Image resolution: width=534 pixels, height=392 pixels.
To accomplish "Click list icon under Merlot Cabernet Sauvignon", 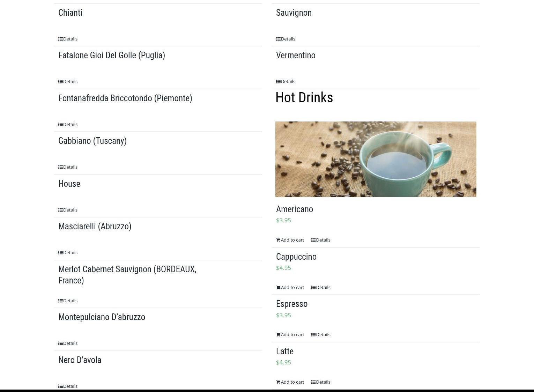I will (x=60, y=301).
